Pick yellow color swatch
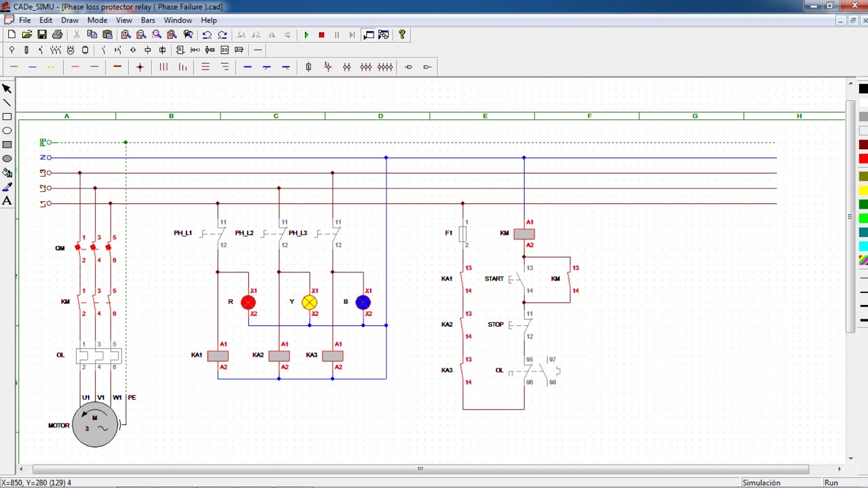This screenshot has width=868, height=488. [x=863, y=191]
